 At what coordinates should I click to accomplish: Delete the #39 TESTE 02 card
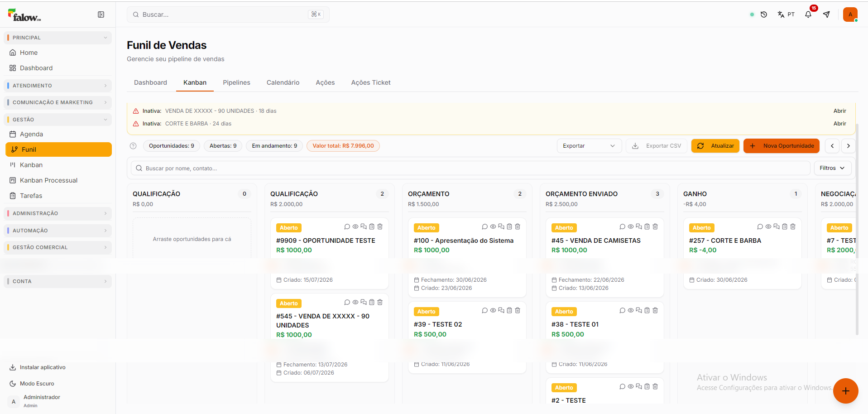point(518,310)
